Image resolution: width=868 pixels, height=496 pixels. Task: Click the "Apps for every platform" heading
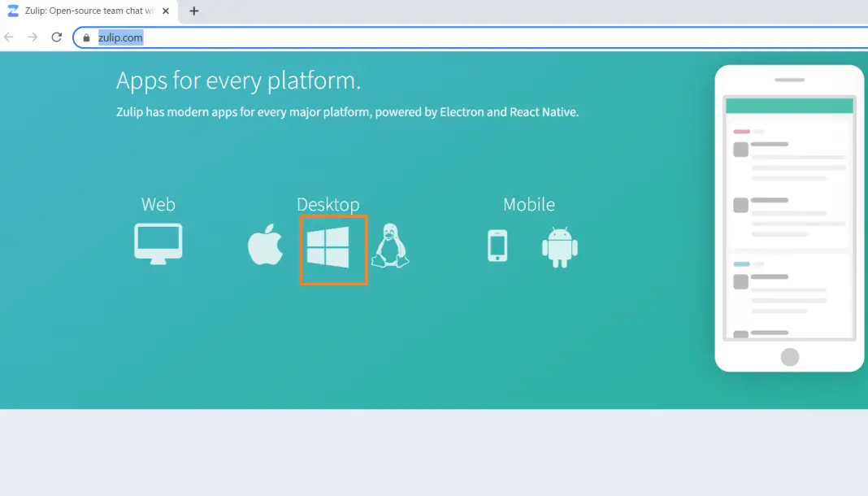[238, 80]
